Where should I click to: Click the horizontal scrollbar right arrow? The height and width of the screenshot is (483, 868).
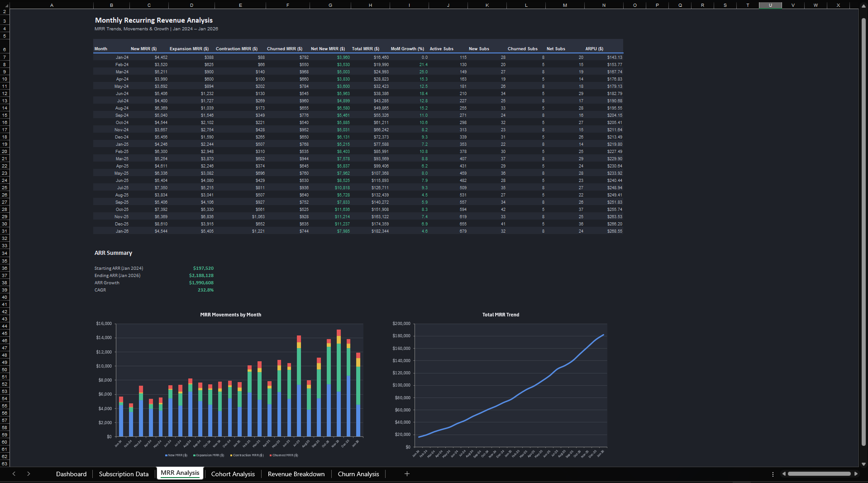(x=856, y=474)
